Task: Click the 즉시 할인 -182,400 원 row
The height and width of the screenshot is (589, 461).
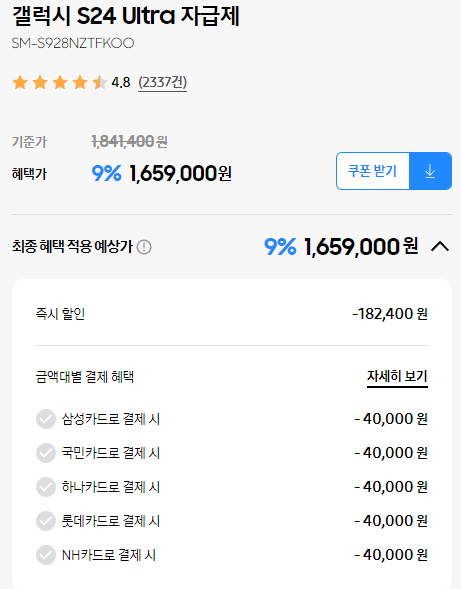Action: coord(232,314)
